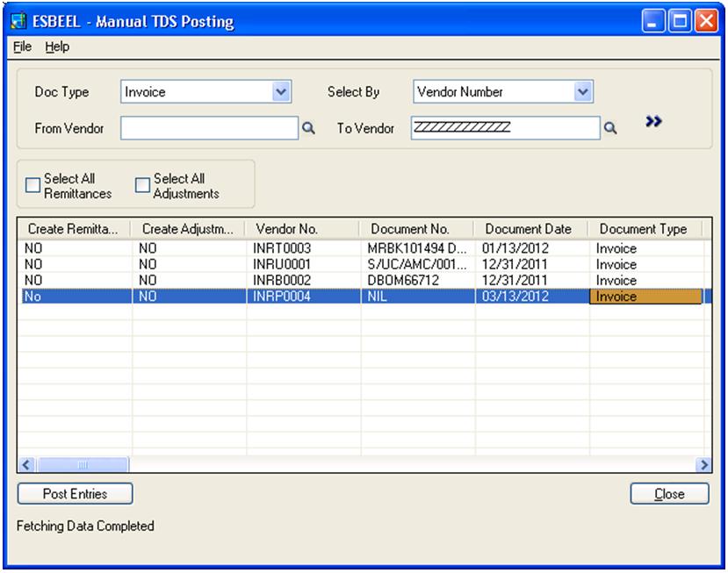The height and width of the screenshot is (573, 728).
Task: Select vendor number INRT0003 cell
Action: 304,248
